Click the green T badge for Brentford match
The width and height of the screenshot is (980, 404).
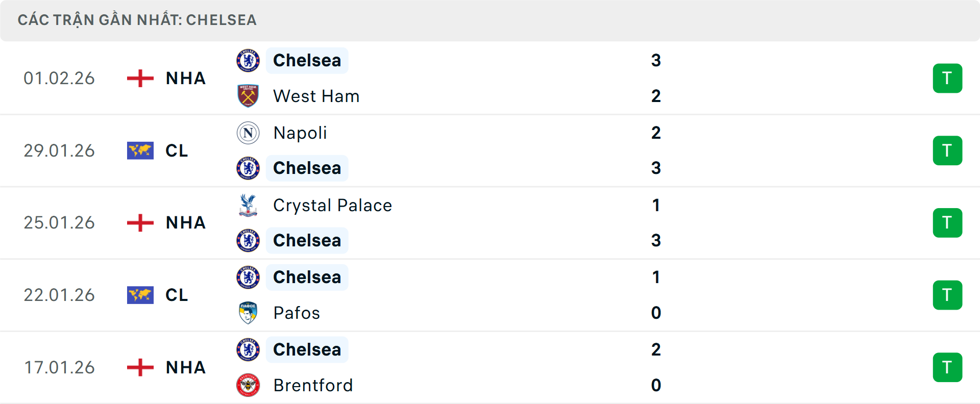click(947, 367)
